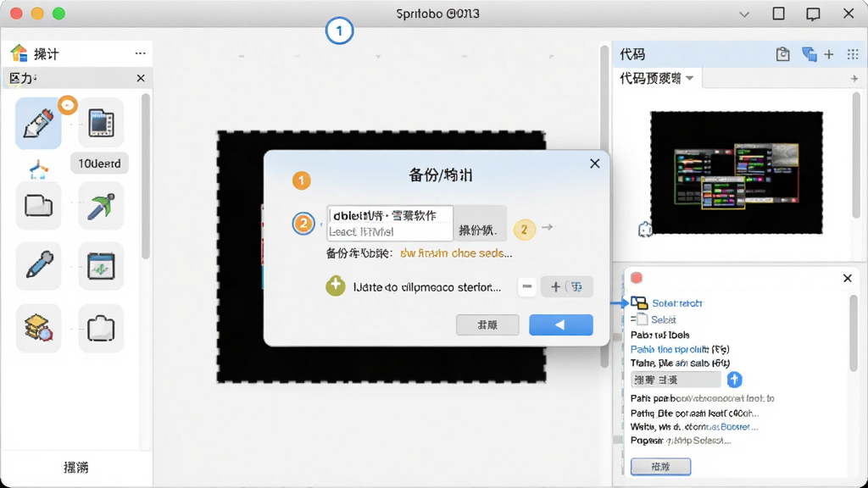Close the 备份 dialog

(594, 164)
